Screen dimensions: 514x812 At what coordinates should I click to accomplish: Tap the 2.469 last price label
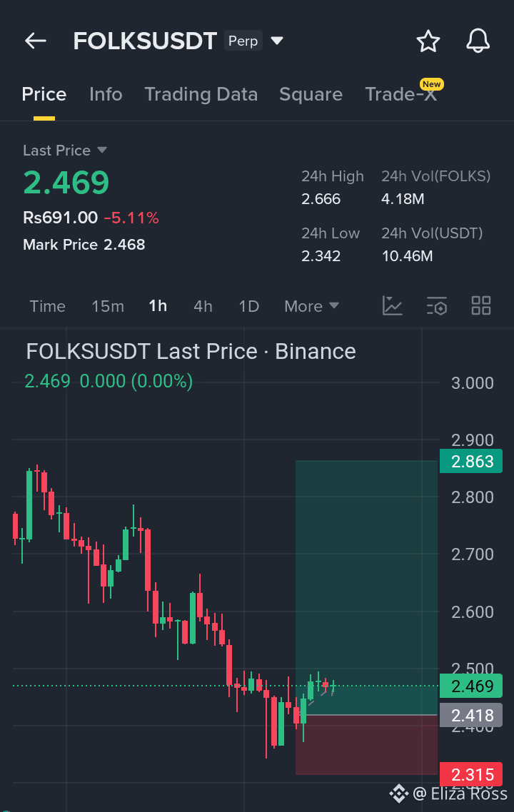click(470, 686)
